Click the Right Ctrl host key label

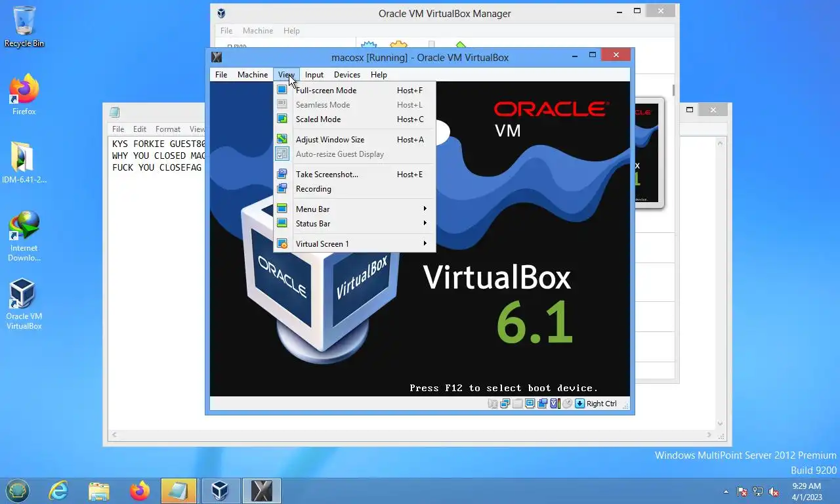click(602, 404)
